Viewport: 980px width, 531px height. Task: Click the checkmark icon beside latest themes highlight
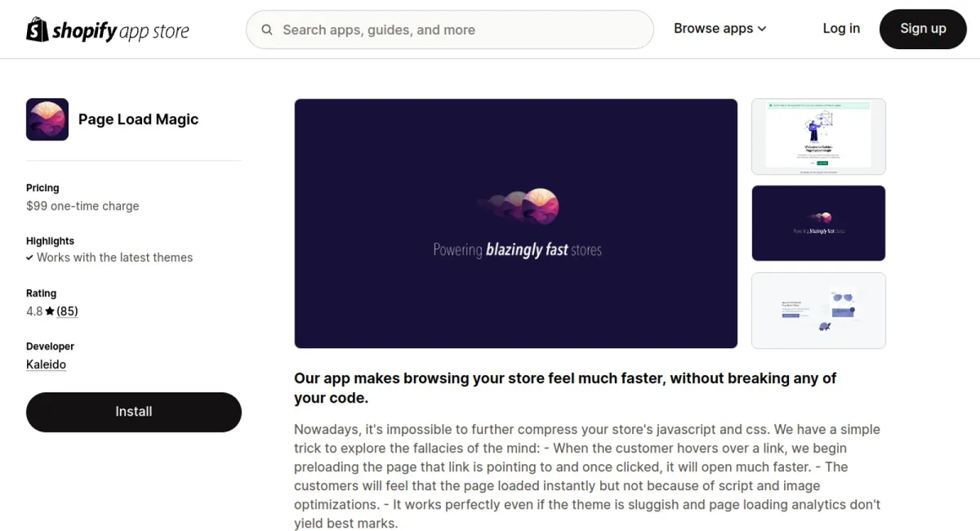point(30,257)
